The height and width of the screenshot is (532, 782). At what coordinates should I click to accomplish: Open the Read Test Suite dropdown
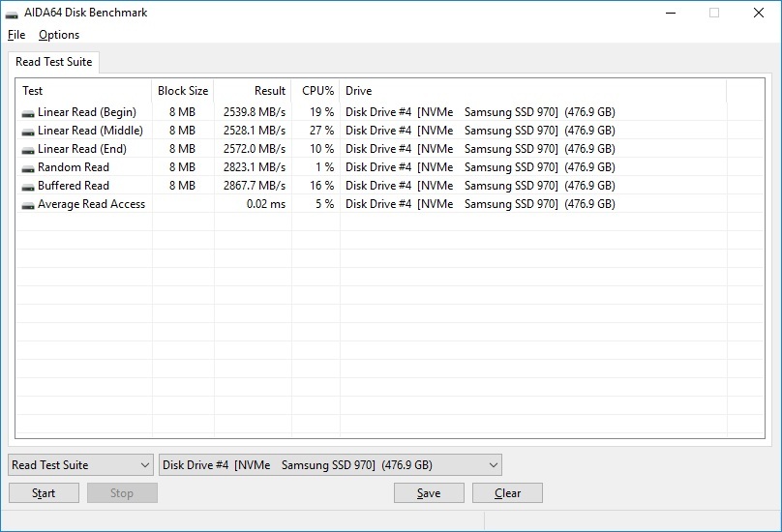pos(80,465)
